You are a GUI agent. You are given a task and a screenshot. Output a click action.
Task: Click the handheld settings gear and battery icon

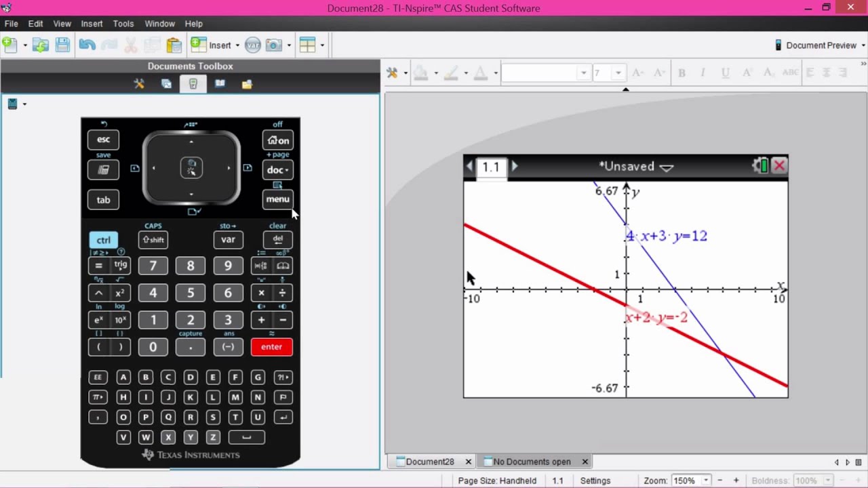tap(760, 166)
